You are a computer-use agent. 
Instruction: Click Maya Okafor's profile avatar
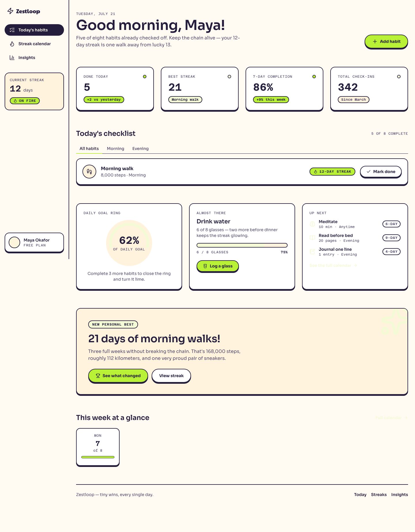point(14,242)
